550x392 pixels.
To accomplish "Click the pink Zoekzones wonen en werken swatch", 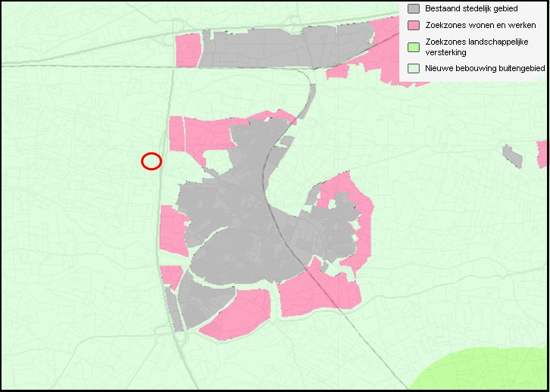I will click(x=414, y=25).
